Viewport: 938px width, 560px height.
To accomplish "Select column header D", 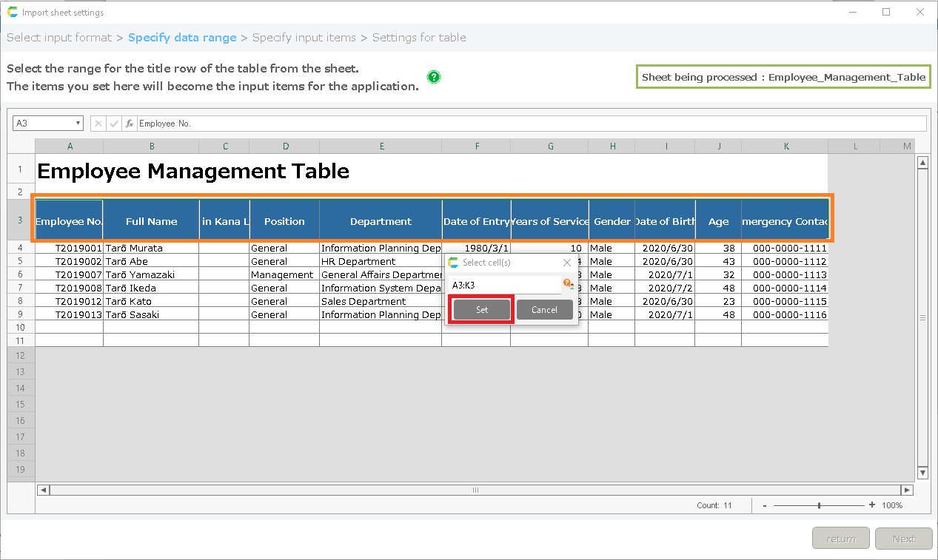I will pyautogui.click(x=285, y=146).
